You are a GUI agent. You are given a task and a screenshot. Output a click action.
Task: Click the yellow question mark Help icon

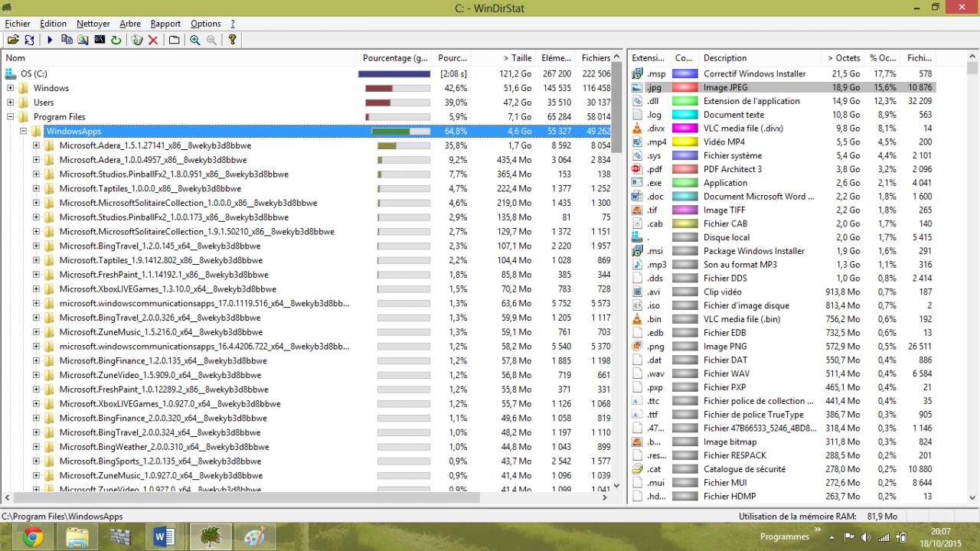(233, 40)
